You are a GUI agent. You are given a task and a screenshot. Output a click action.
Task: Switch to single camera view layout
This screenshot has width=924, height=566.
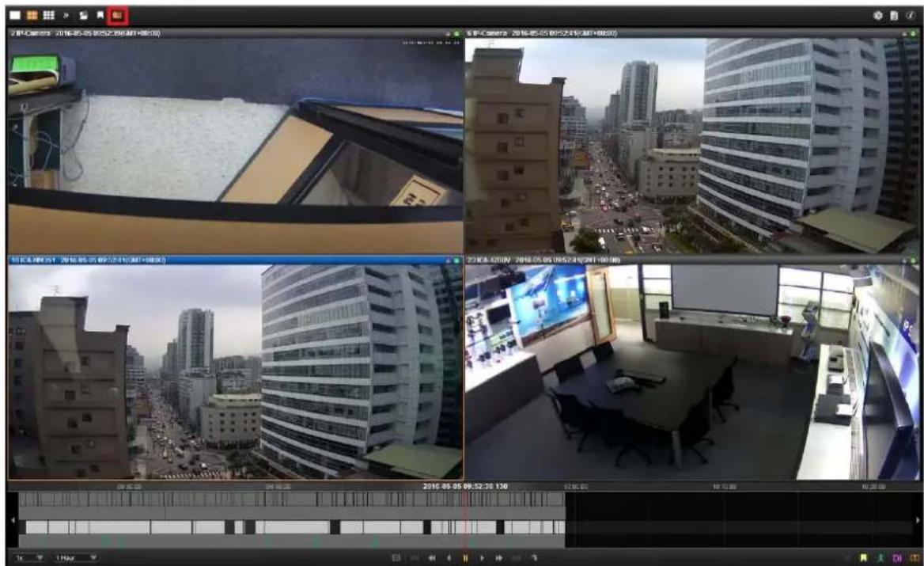(15, 15)
